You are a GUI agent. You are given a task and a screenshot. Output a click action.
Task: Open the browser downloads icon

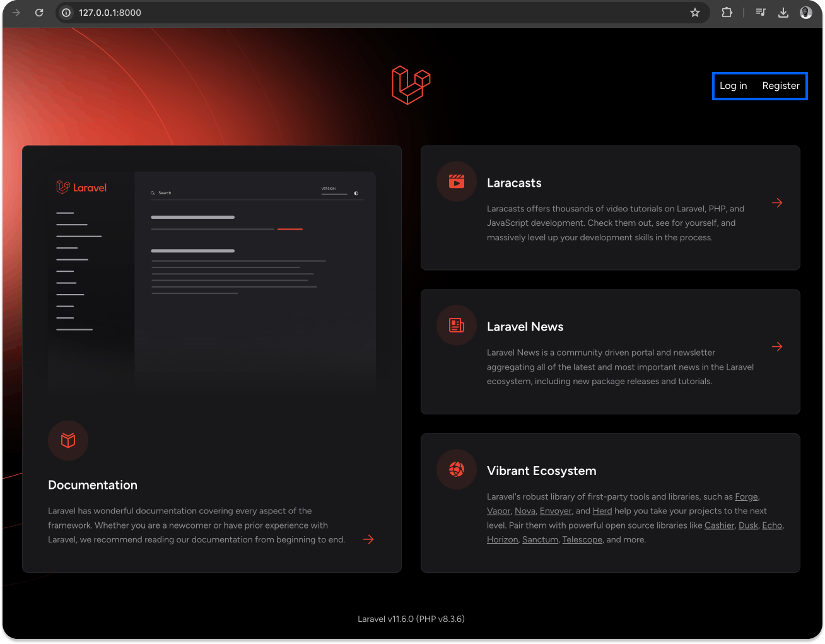[783, 13]
